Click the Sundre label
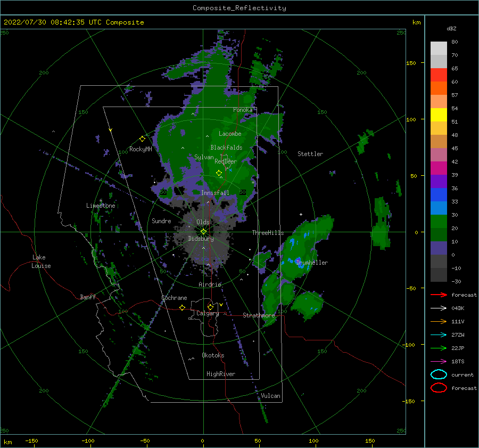479x448 pixels. 161,221
